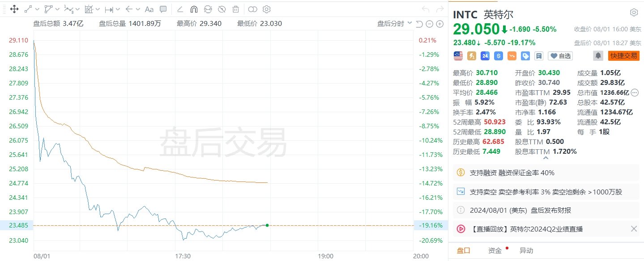Toggle hide drawings eye-slash icon

point(222,9)
